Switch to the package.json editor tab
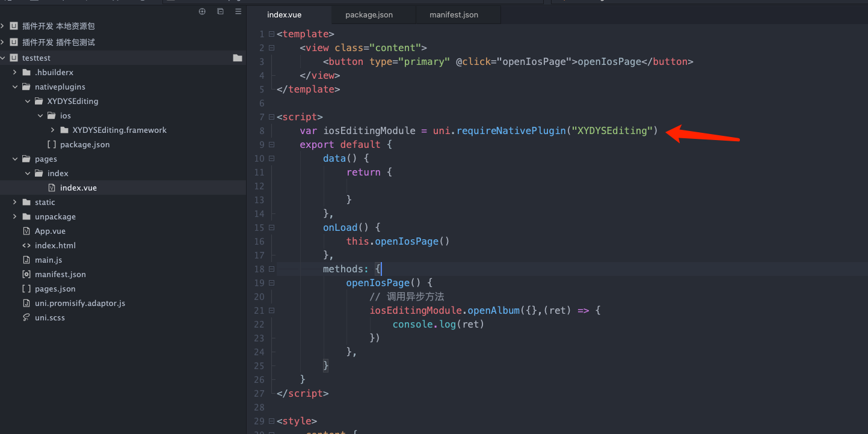The width and height of the screenshot is (868, 434). click(374, 14)
